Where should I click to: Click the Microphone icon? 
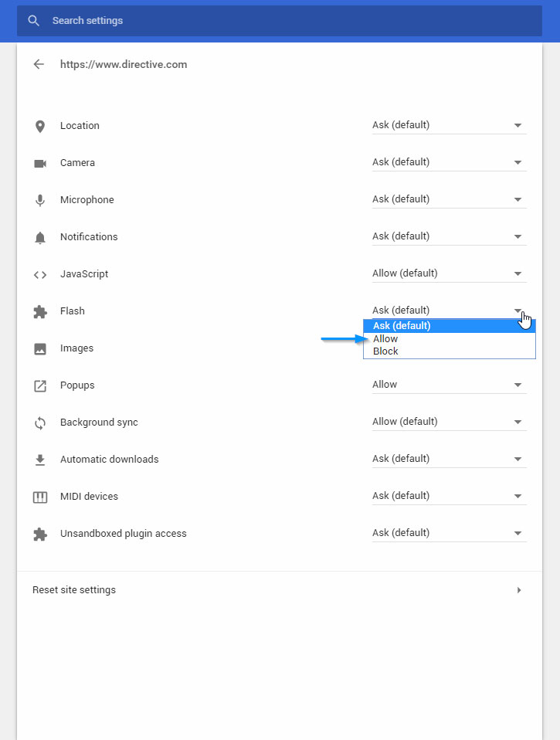tap(39, 199)
